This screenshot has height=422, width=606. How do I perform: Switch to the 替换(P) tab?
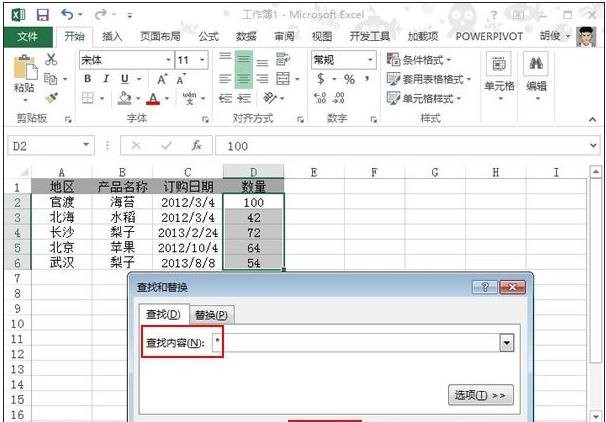tap(212, 314)
